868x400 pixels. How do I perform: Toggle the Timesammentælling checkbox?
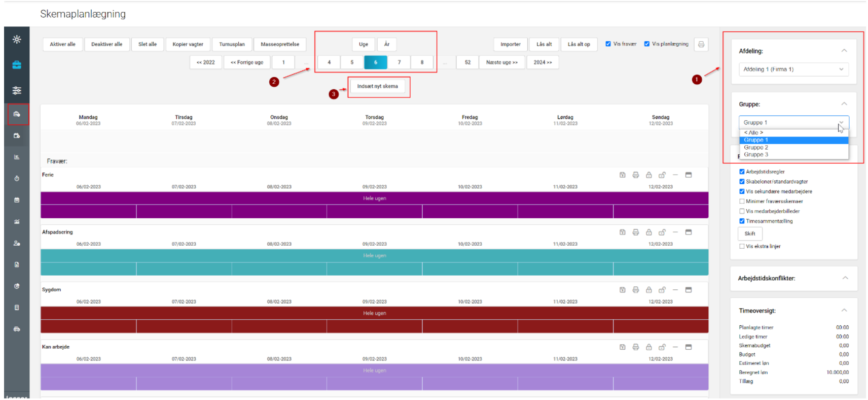[x=742, y=221]
